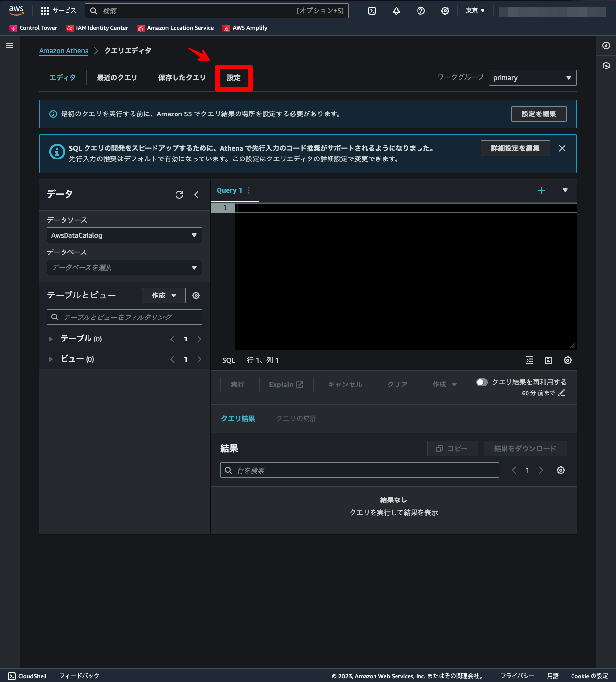Expand the ビュー (0) section
This screenshot has height=682, width=616.
[51, 359]
